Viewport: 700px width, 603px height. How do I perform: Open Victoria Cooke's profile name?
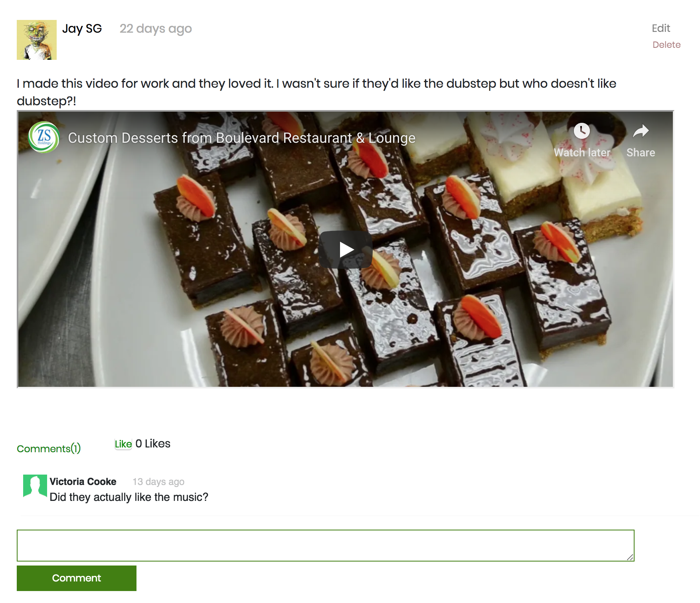83,482
